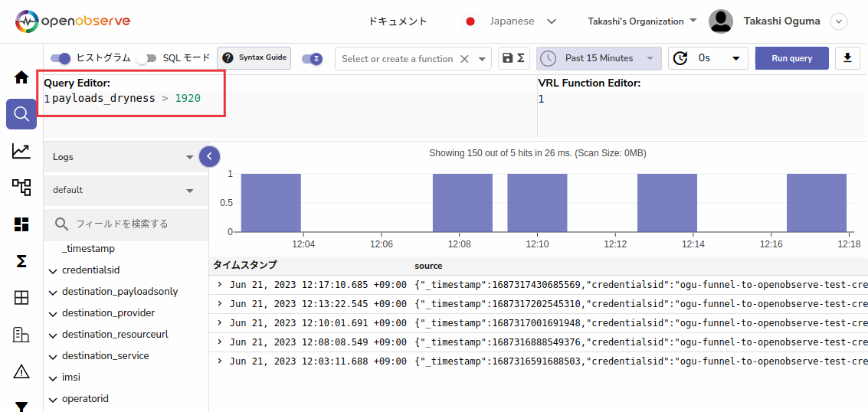
Task: Expand the 12:13:22.545 log row
Action: pos(219,303)
